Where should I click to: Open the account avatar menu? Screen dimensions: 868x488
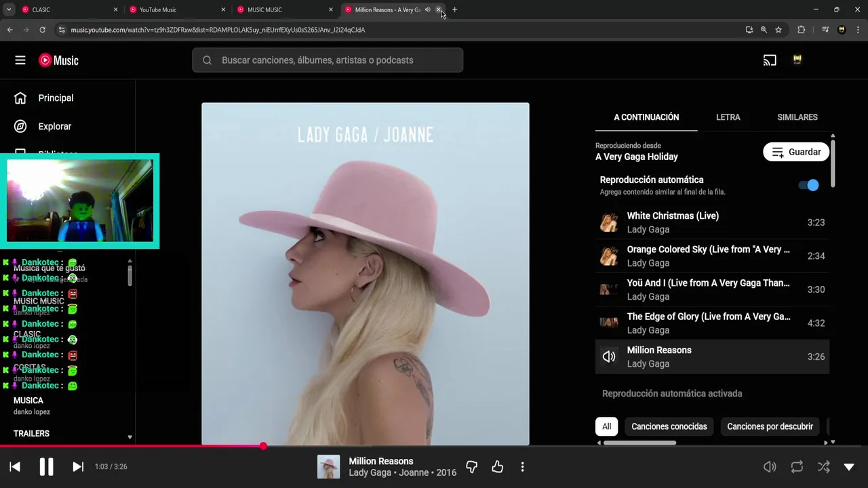click(797, 60)
